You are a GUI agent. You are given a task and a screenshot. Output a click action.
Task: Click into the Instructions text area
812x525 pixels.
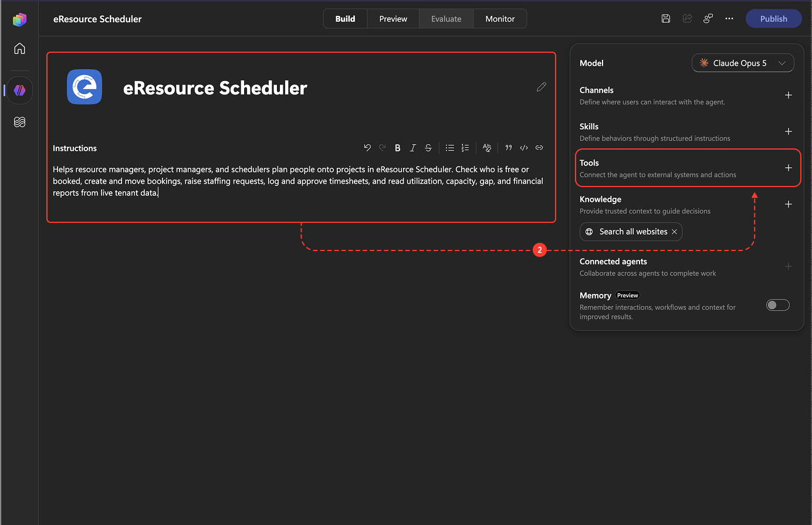coord(298,181)
